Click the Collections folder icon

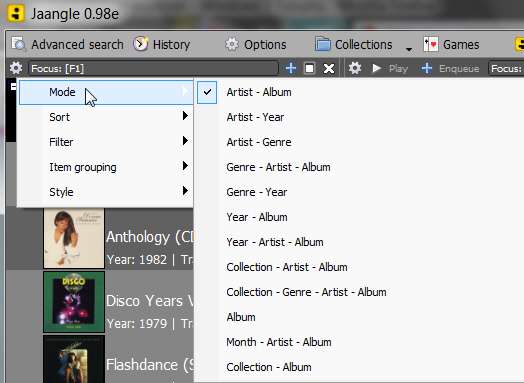pyautogui.click(x=322, y=44)
